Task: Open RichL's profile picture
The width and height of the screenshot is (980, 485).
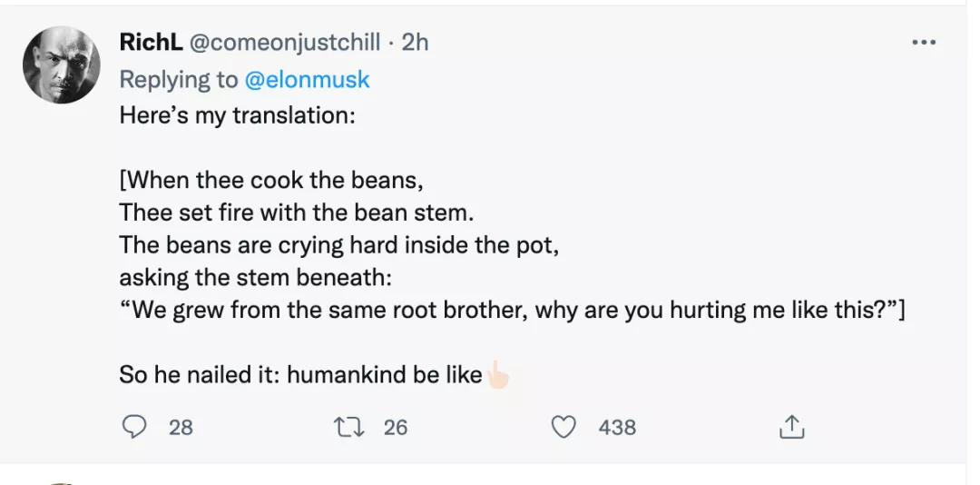Action: pos(61,65)
